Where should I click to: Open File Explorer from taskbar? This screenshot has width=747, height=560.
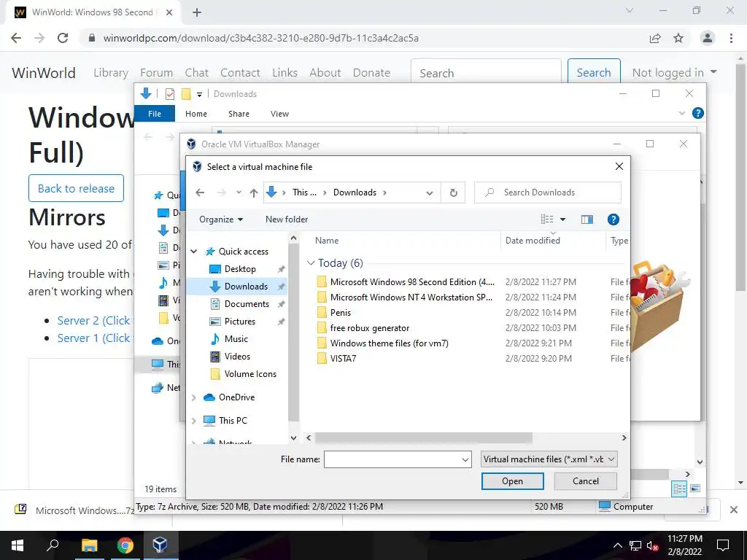click(x=89, y=545)
